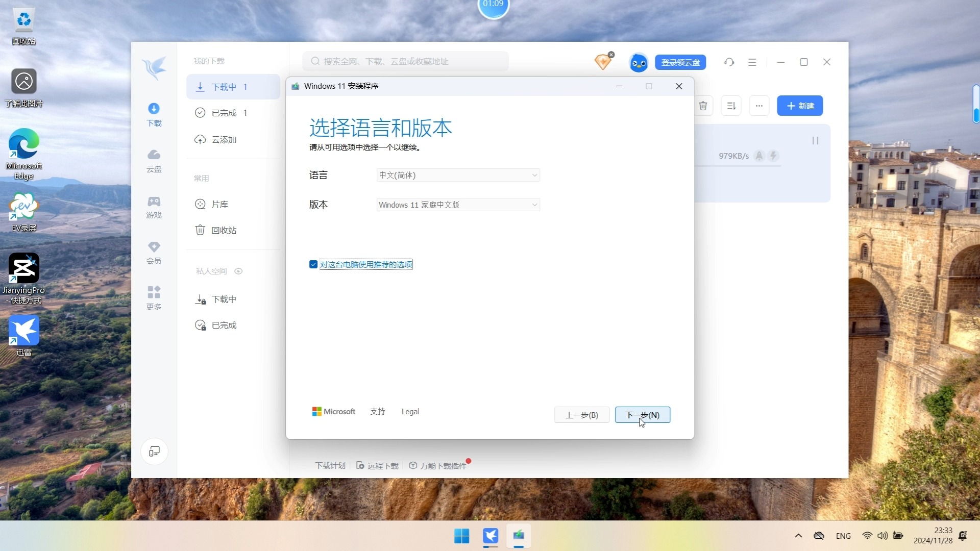The image size is (980, 551).
Task: Pause the active download task
Action: pos(815,140)
